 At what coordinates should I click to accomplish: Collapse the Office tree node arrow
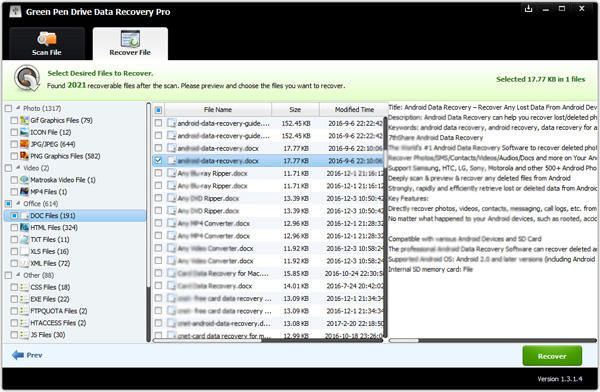[18, 203]
